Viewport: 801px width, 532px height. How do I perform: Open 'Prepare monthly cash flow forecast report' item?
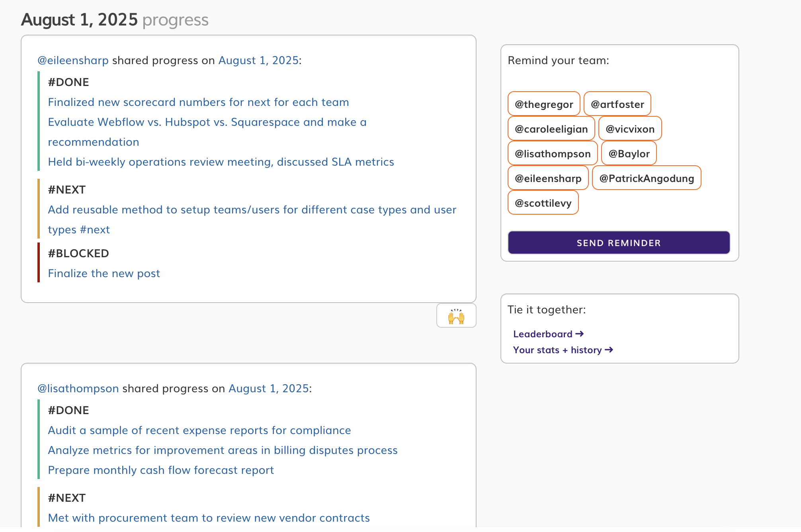click(x=161, y=470)
